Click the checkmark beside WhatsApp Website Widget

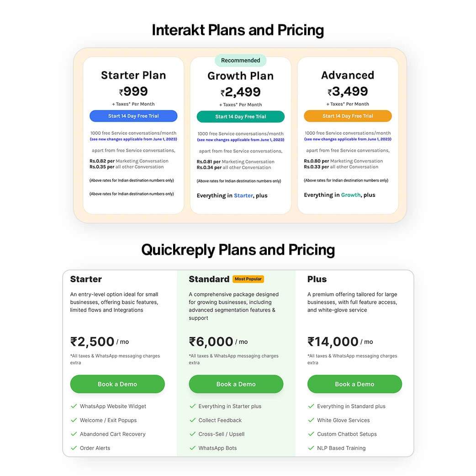(x=74, y=406)
